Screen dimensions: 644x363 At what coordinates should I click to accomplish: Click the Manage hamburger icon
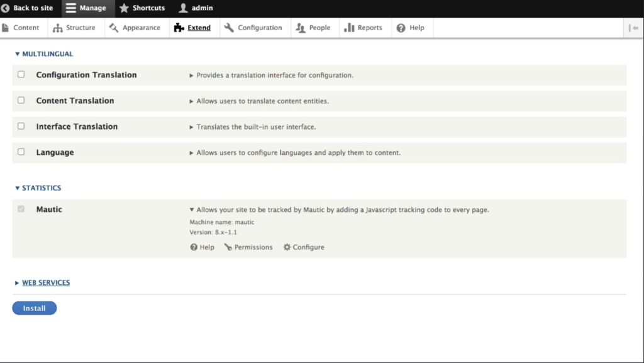(71, 8)
